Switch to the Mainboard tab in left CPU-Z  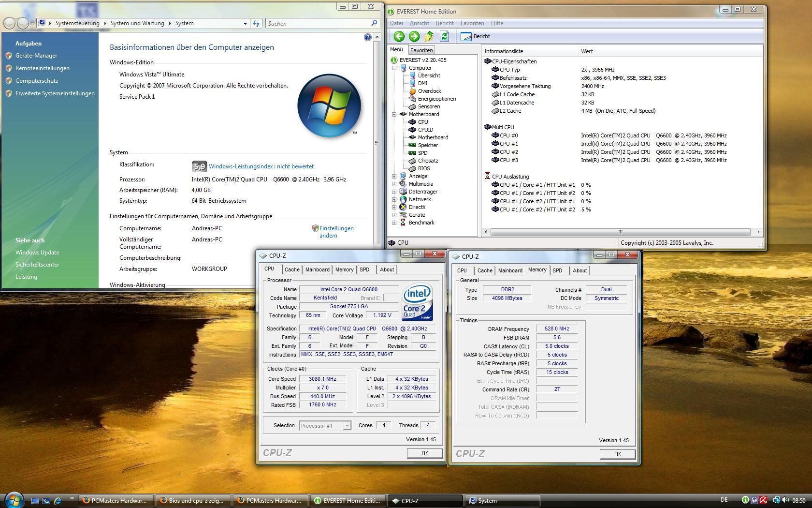click(317, 269)
